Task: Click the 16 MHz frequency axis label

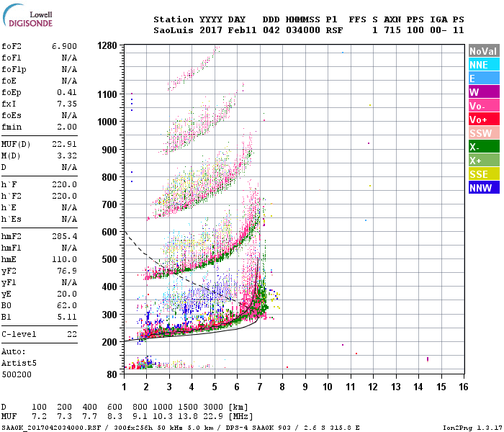Action: (463, 387)
